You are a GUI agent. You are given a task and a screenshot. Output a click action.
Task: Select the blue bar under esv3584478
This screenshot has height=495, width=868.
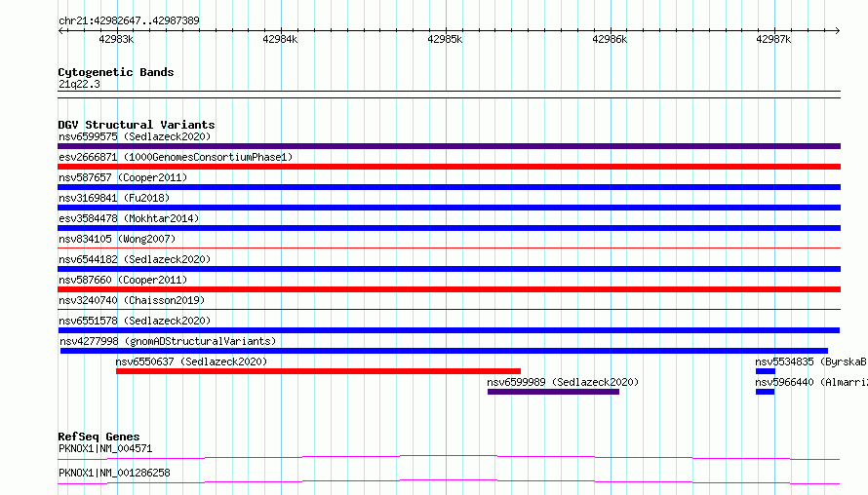pyautogui.click(x=449, y=228)
